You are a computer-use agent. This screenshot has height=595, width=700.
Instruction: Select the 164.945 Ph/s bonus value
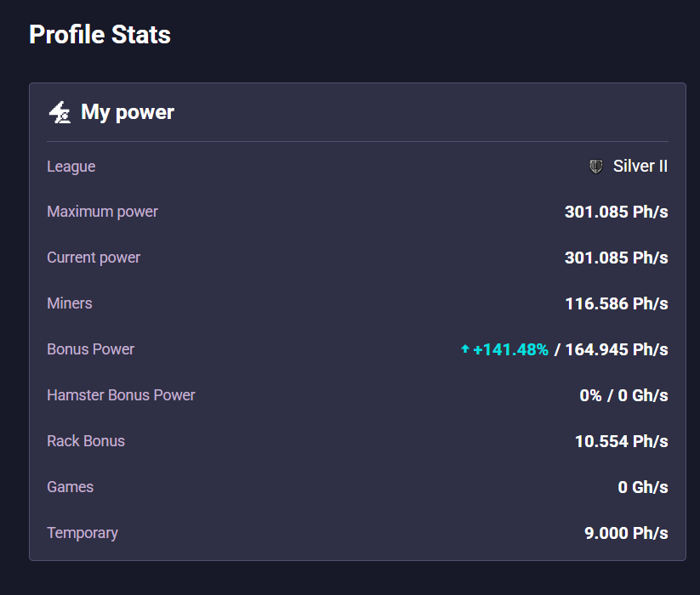pos(617,349)
